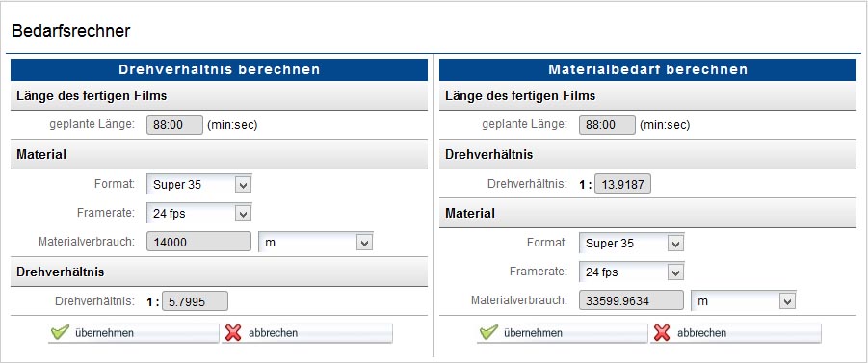Image resolution: width=868 pixels, height=363 pixels.
Task: Focus geplante Länge field in right panel
Action: click(607, 124)
